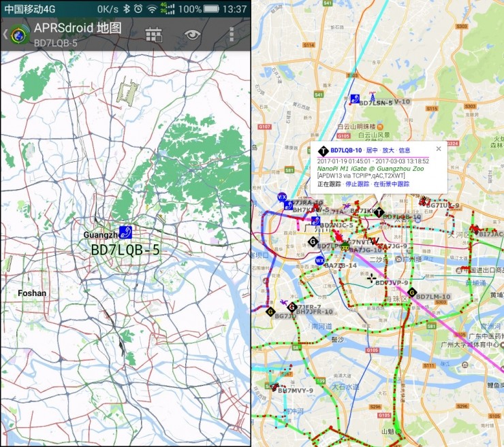The image size is (504, 447).
Task: Tap the APRSdroid globe app icon
Action: click(x=20, y=35)
